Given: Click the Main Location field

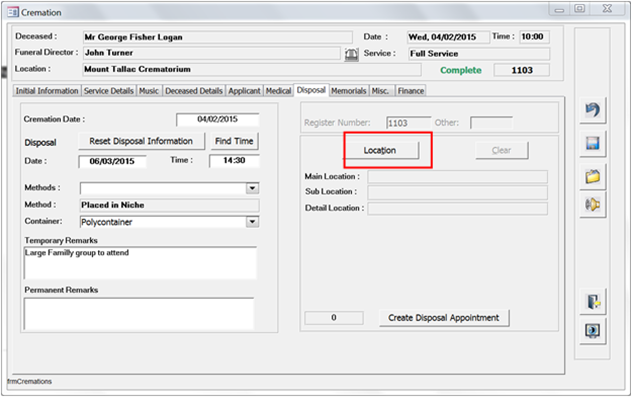Looking at the screenshot, I should tap(458, 177).
